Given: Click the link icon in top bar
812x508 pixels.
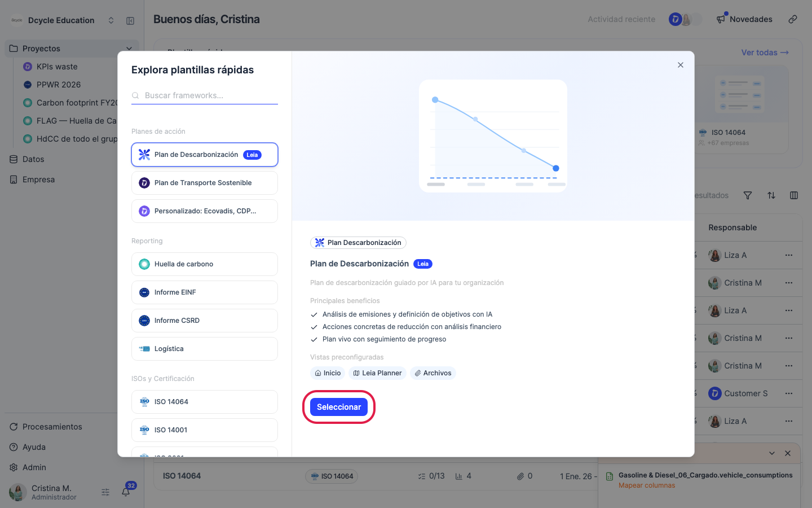Looking at the screenshot, I should pyautogui.click(x=793, y=19).
